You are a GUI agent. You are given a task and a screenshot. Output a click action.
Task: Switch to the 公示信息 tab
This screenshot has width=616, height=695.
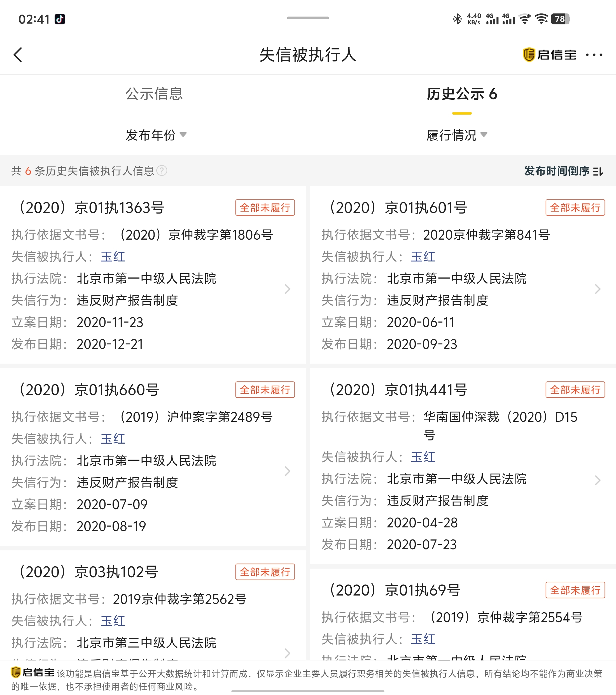(x=154, y=94)
